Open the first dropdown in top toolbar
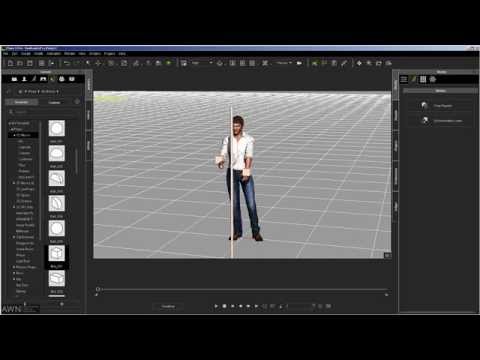 202,63
